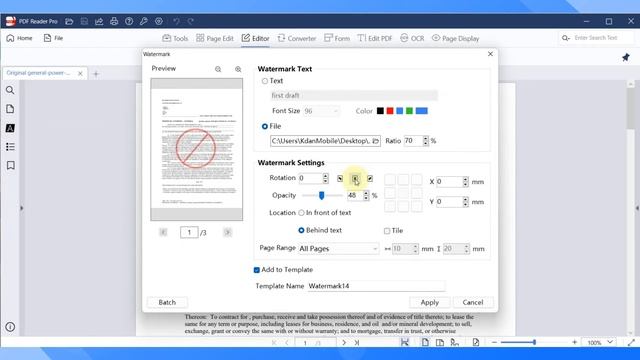Open the Tools tab
Viewport: 640px width, 360px height.
coord(175,38)
